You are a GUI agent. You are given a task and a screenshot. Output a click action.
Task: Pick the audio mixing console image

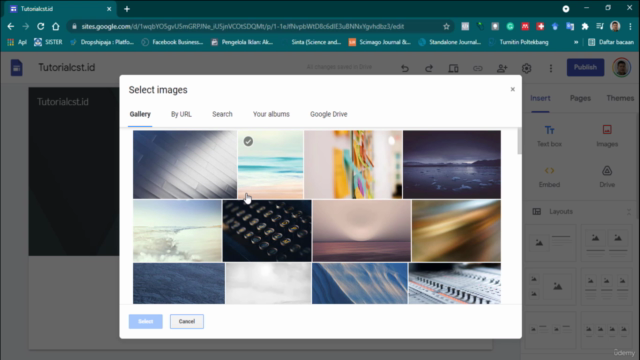coord(455,283)
